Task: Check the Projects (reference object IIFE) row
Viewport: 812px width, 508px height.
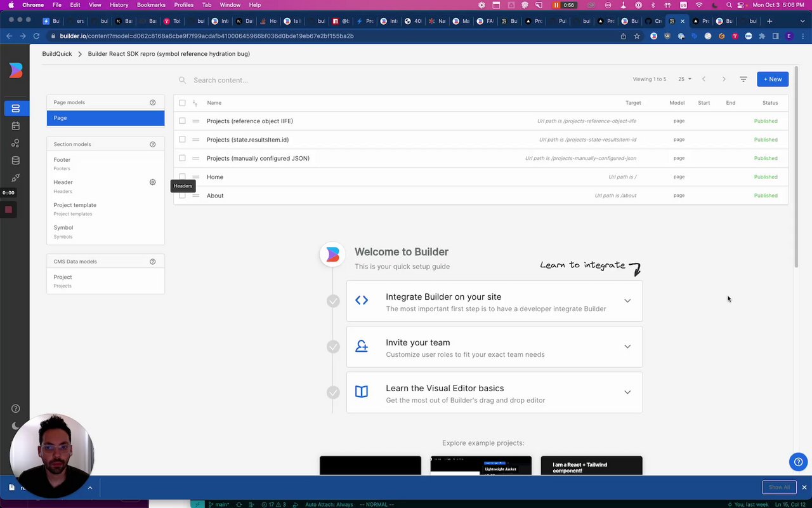Action: point(182,121)
